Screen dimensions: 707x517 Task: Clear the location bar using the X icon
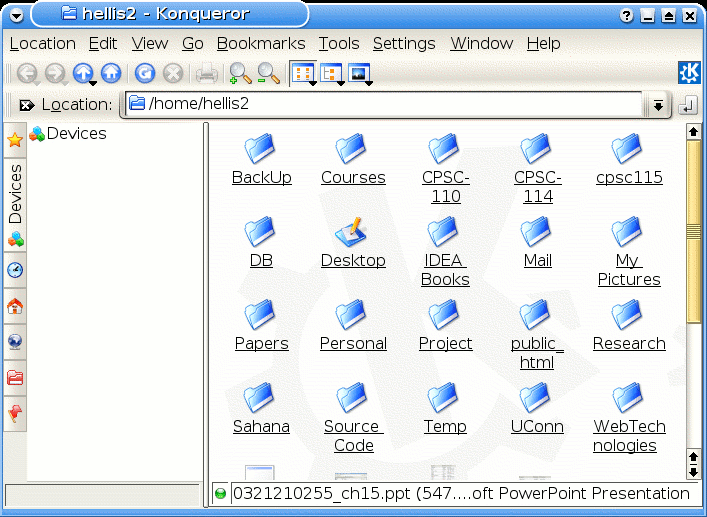pyautogui.click(x=26, y=105)
